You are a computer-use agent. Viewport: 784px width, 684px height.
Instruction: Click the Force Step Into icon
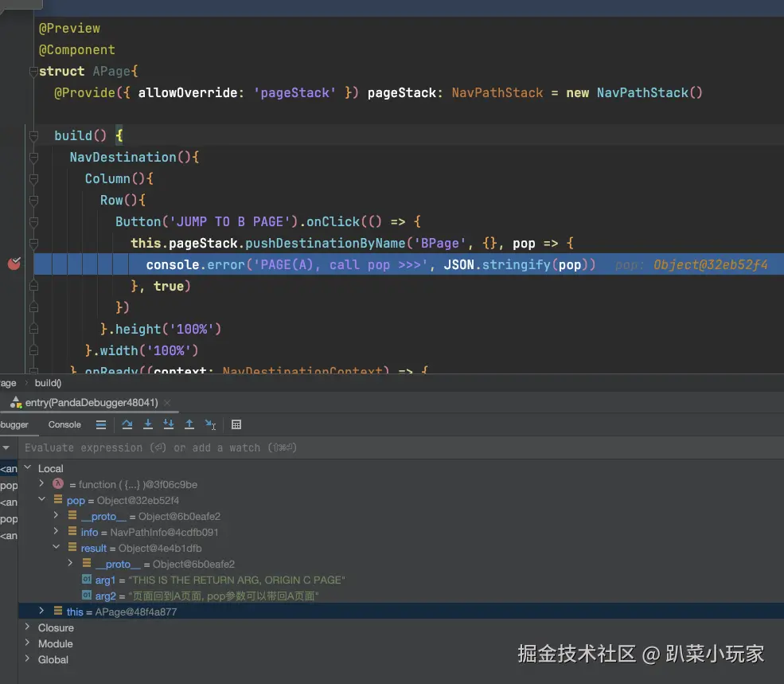168,424
